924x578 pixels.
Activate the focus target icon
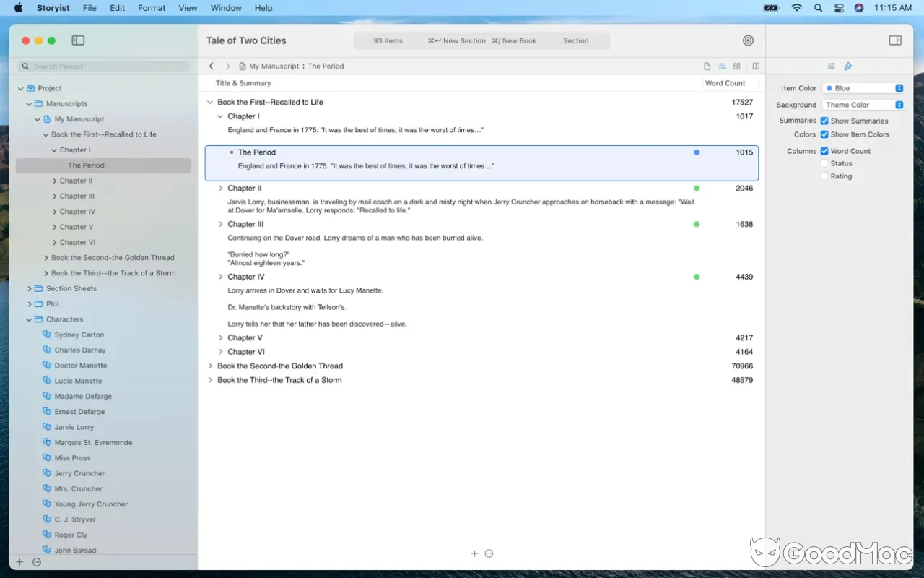[x=748, y=40]
